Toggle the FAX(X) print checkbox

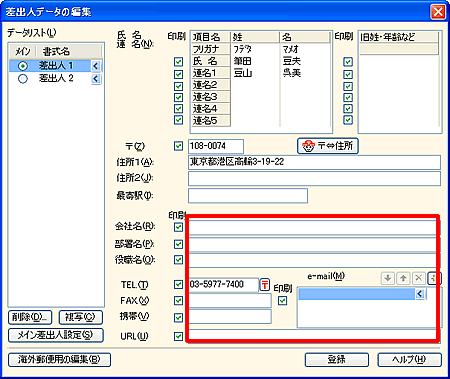[x=179, y=301]
